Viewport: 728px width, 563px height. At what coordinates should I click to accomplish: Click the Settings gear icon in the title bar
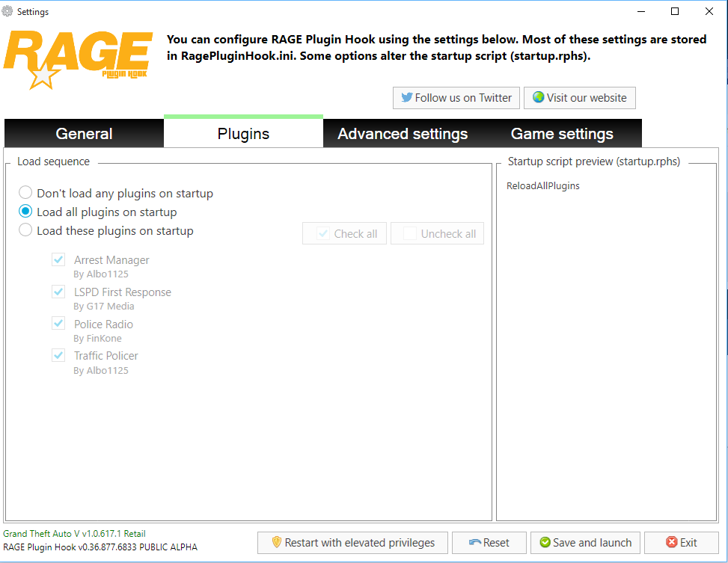[7, 11]
